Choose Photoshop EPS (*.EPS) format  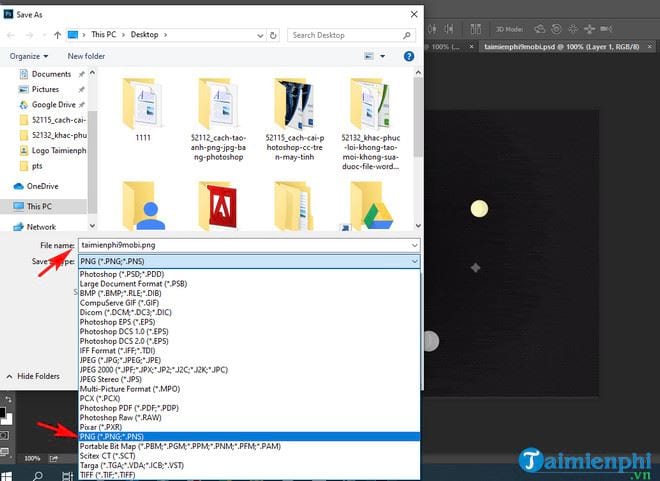pos(249,322)
